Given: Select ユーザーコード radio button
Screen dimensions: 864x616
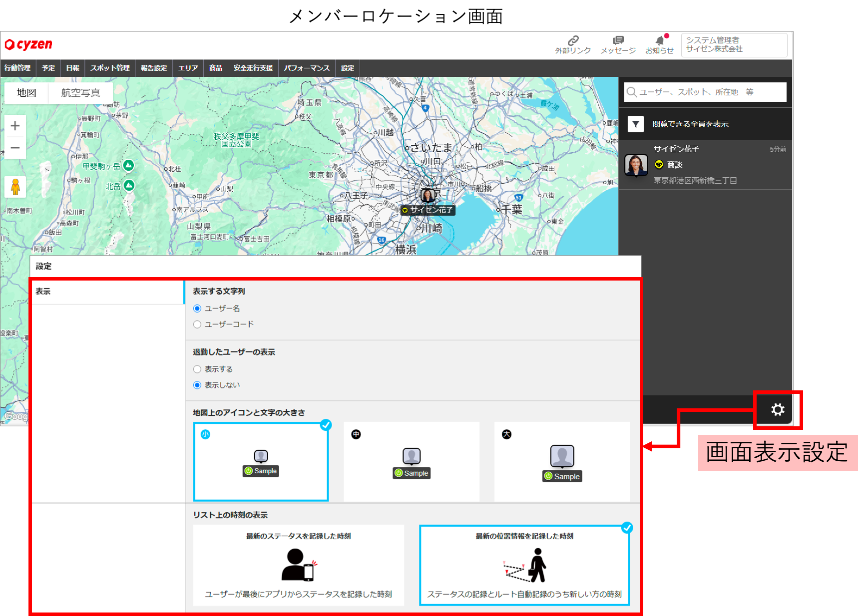Looking at the screenshot, I should tap(197, 324).
